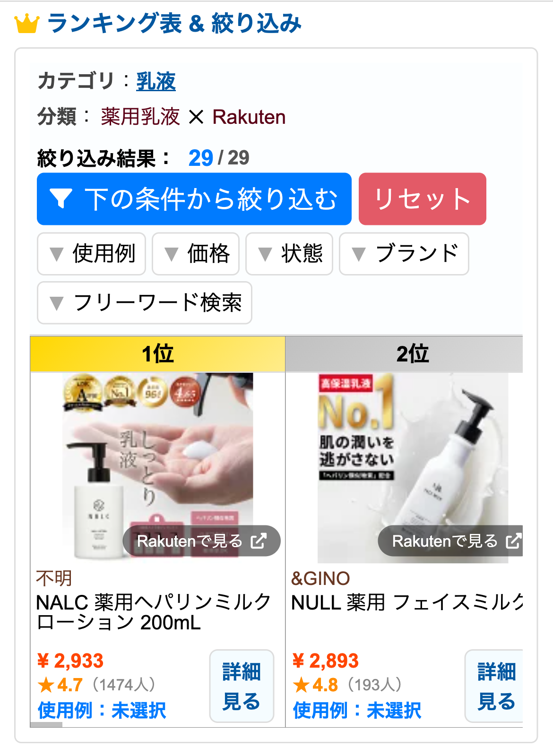Screen dimensions: 553x756
Task: Select the 1位 ranking column header
Action: 158,353
